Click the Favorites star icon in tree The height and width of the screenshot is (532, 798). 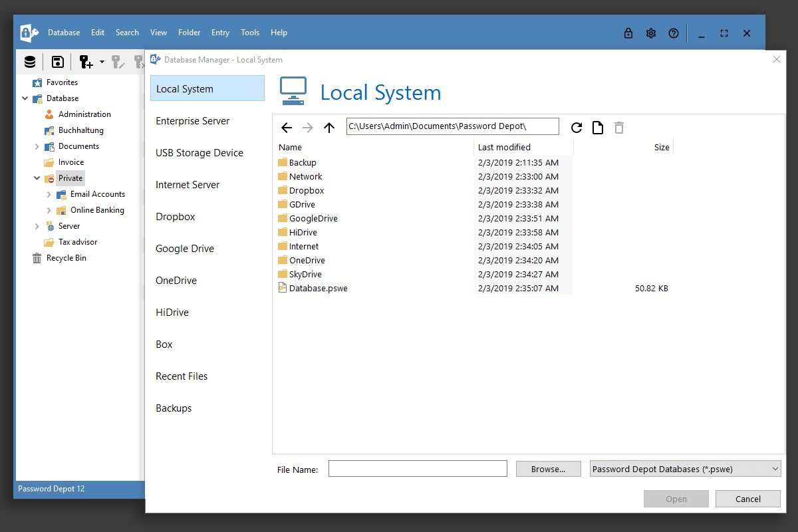coord(38,82)
